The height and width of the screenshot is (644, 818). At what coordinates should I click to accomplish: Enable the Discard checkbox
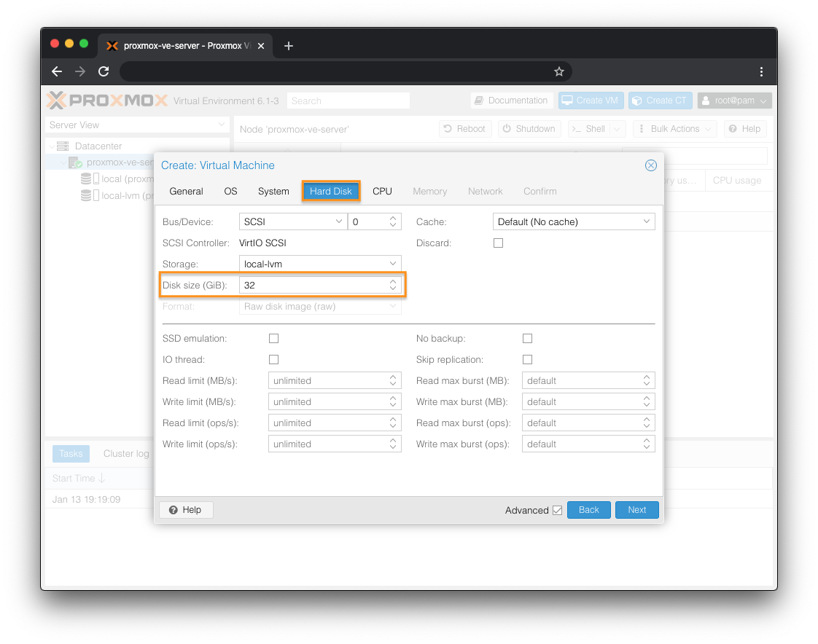(498, 243)
